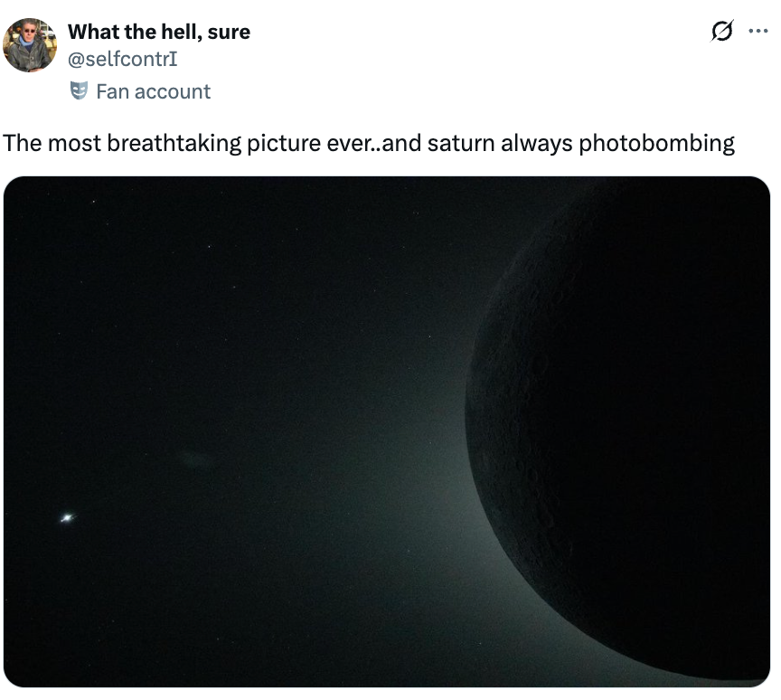Click the Grok icon's slash symbol
The image size is (781, 700).
click(721, 31)
